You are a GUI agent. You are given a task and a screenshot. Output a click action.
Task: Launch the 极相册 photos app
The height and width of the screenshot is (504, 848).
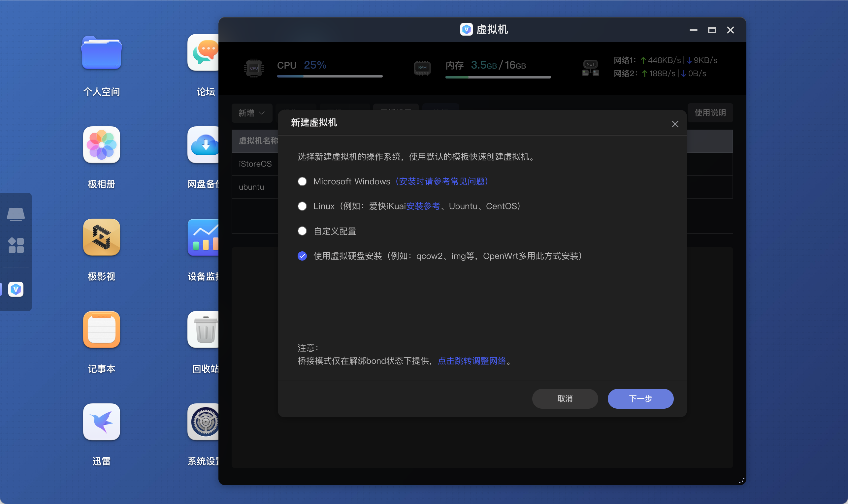[101, 145]
